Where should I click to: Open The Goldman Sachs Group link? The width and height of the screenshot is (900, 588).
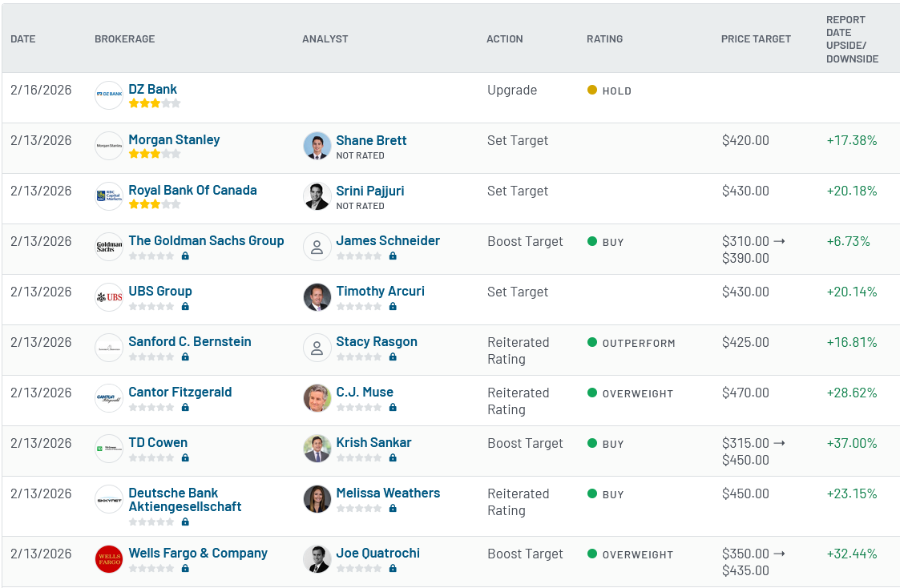(206, 241)
